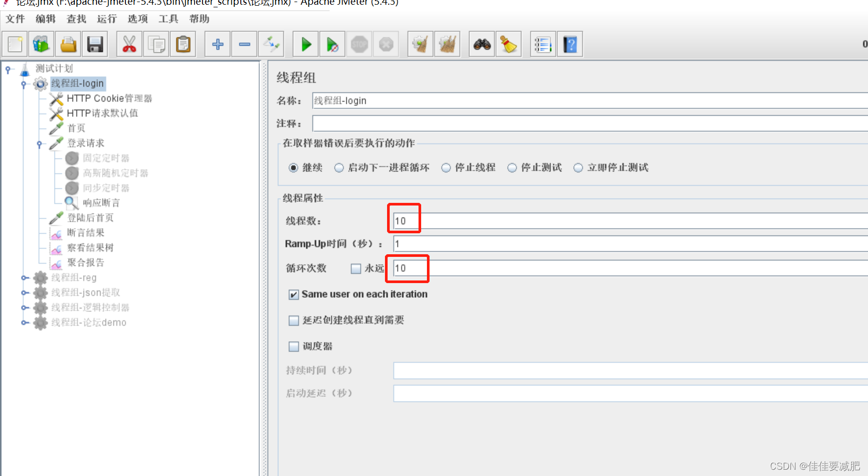Open the 运行 menu
This screenshot has height=476, width=868.
pos(107,19)
